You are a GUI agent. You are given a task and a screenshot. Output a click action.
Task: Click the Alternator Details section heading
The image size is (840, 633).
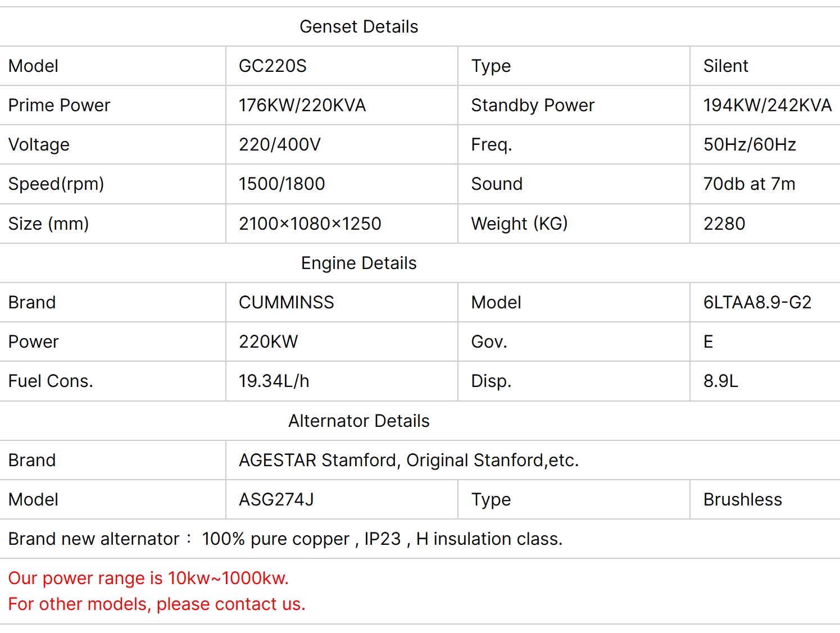point(358,421)
